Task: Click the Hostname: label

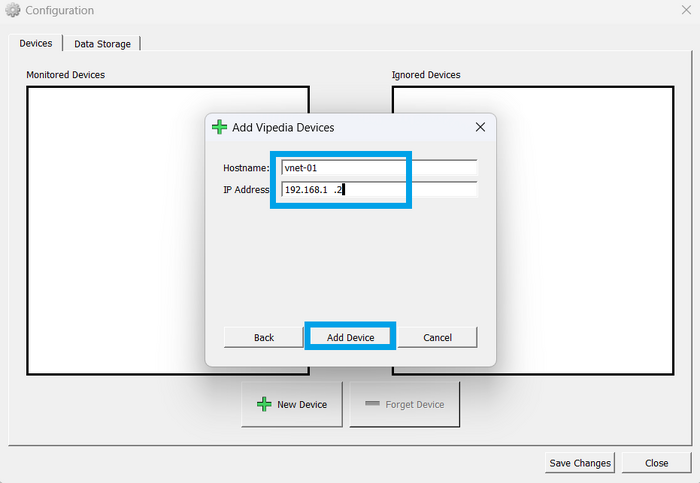Action: click(246, 168)
